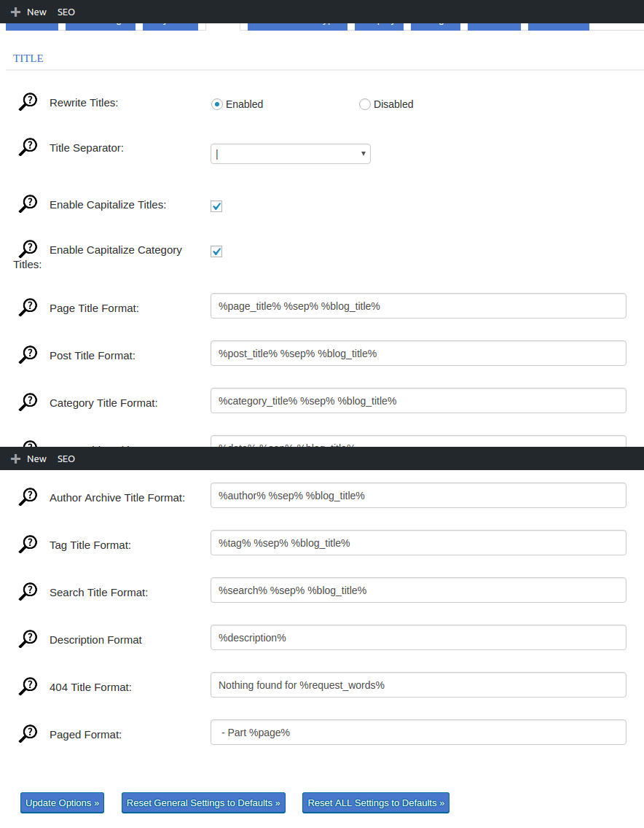Viewport: 644px width, 828px height.
Task: Open help for 404 Title Format
Action: [x=27, y=685]
